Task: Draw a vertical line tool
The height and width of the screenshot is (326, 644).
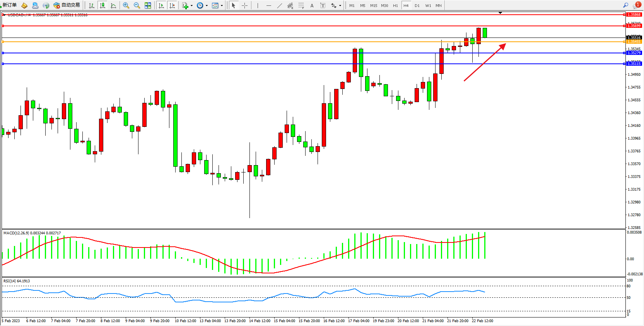Action: click(258, 5)
